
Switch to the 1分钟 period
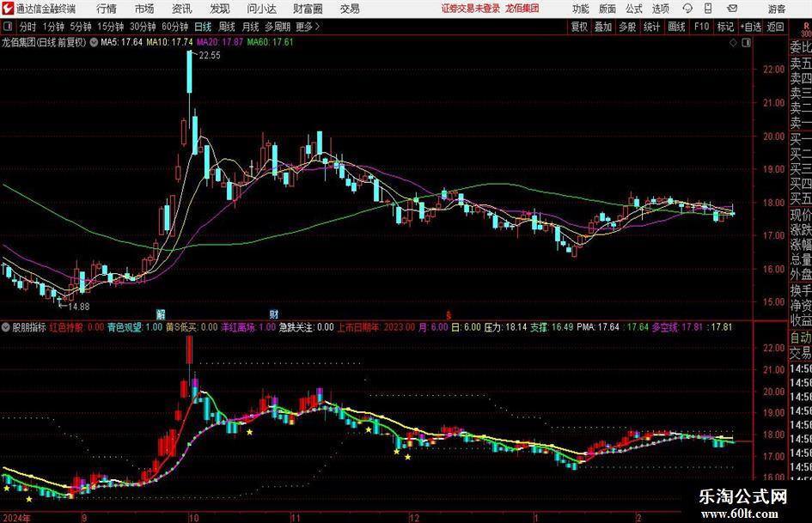[53, 27]
